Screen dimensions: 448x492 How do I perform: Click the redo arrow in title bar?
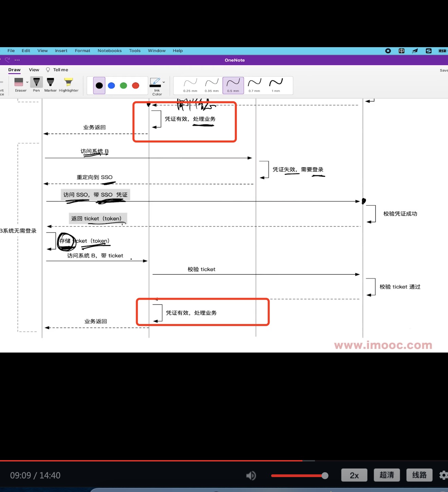7,60
